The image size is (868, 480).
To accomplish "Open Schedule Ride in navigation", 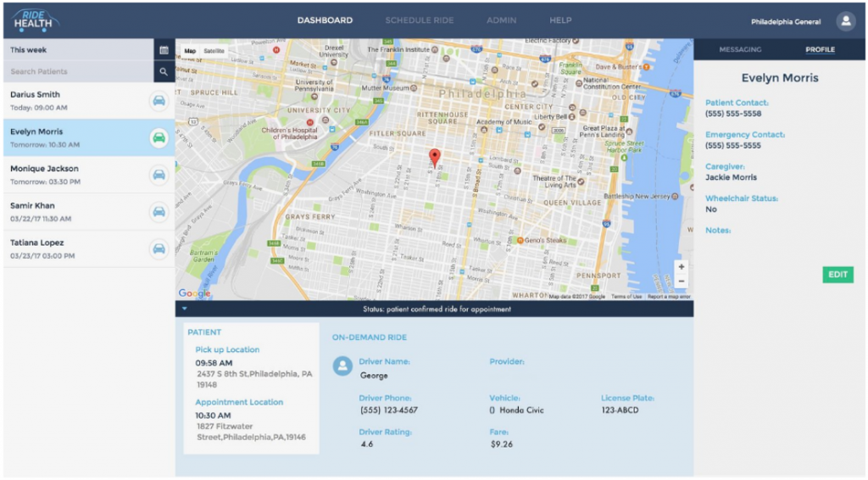I will point(420,20).
